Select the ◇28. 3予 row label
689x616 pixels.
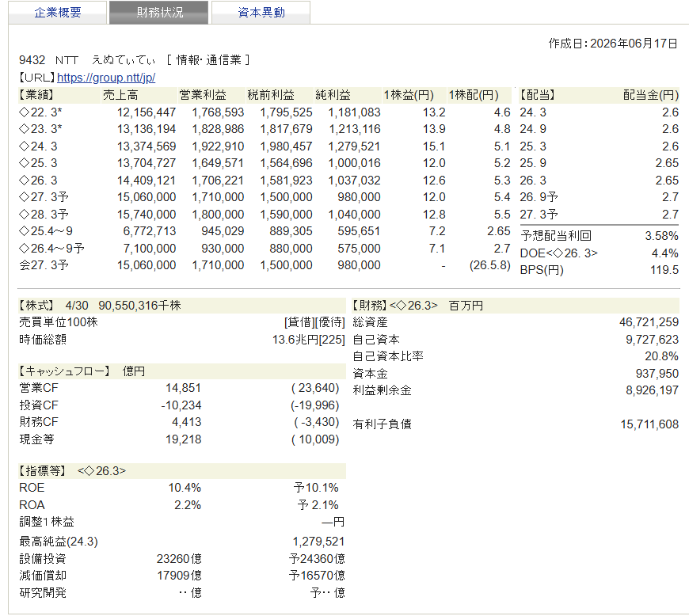44,215
